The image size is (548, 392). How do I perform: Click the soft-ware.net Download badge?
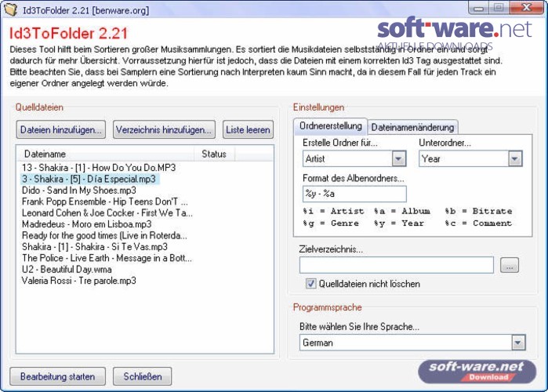(x=477, y=372)
